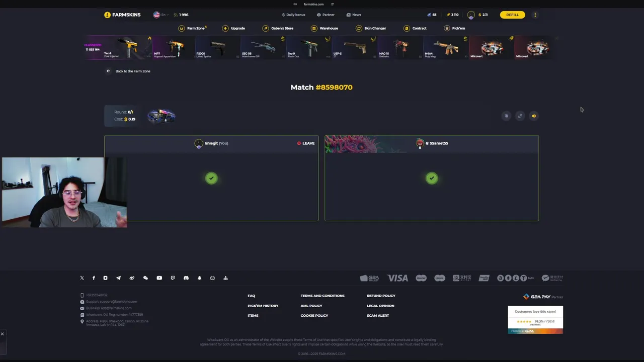Click the REFILL button
Viewport: 644px width, 362px height.
click(x=512, y=15)
